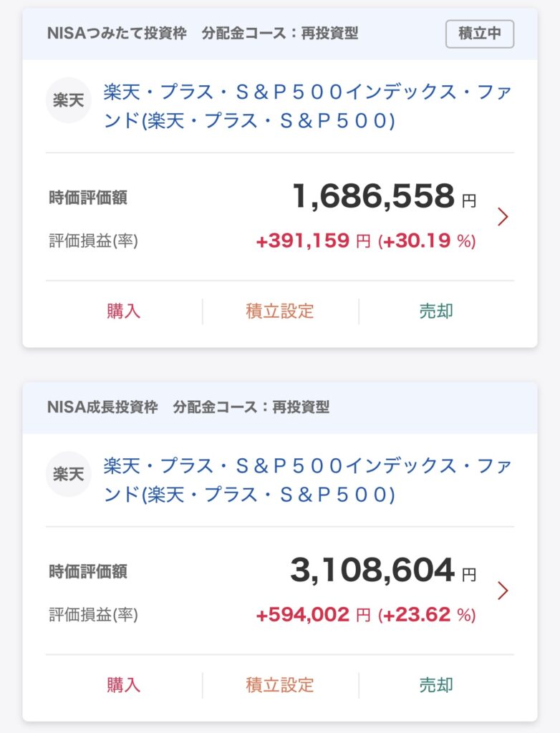
Task: Click the 楽天 logo icon in NISA成長投資枠 card
Action: pos(69,474)
